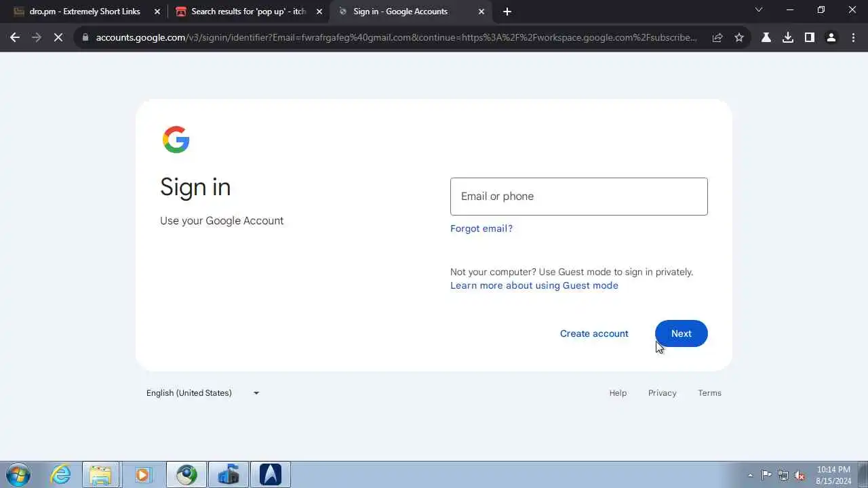The width and height of the screenshot is (868, 488).
Task: Open the taskbar clock showing 10:14 PM
Action: coord(833,474)
